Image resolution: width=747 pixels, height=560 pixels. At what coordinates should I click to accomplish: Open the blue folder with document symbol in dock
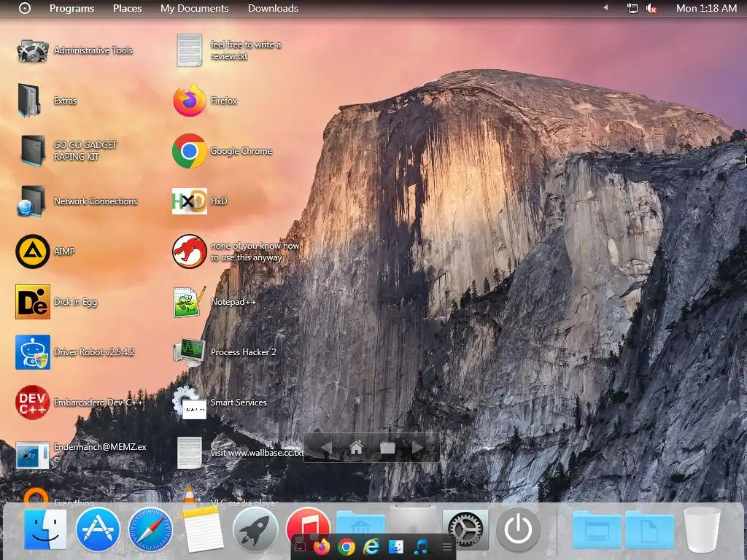pos(649,529)
